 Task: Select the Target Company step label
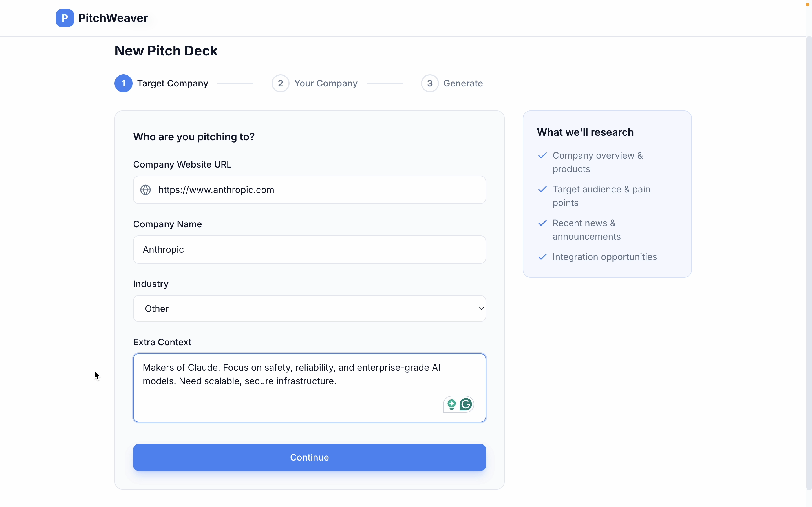point(173,83)
